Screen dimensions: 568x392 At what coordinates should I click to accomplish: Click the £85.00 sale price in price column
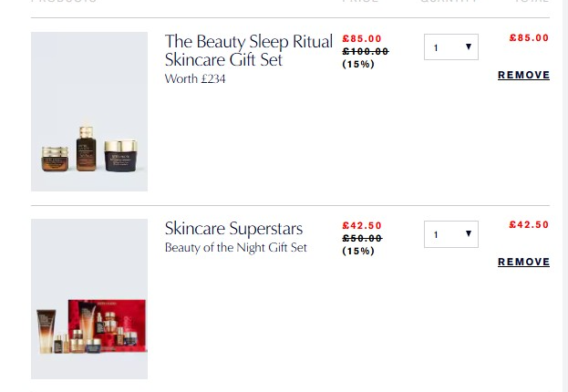click(362, 38)
